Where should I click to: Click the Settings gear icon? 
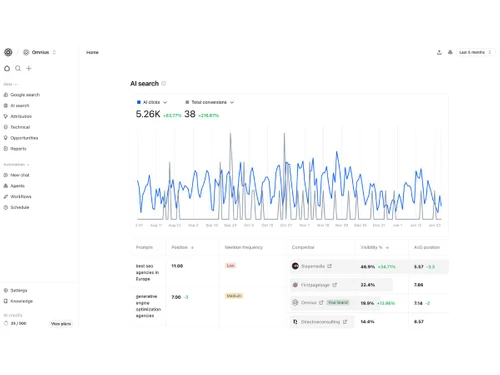coord(6,290)
